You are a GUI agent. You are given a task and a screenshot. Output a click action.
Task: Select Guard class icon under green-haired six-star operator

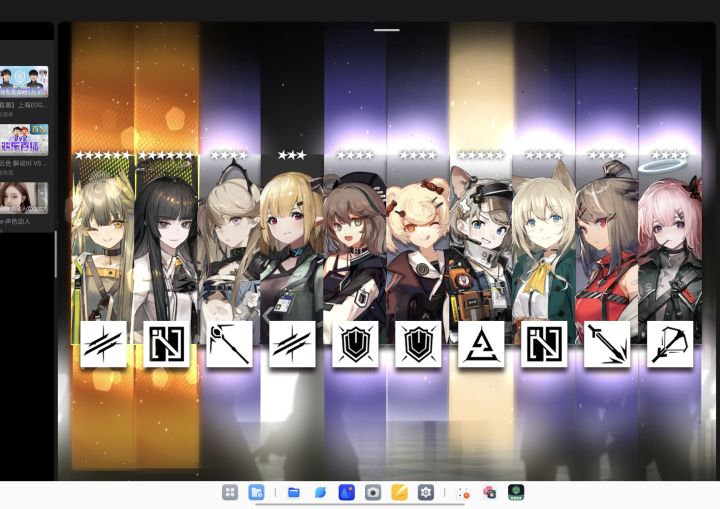tap(103, 344)
